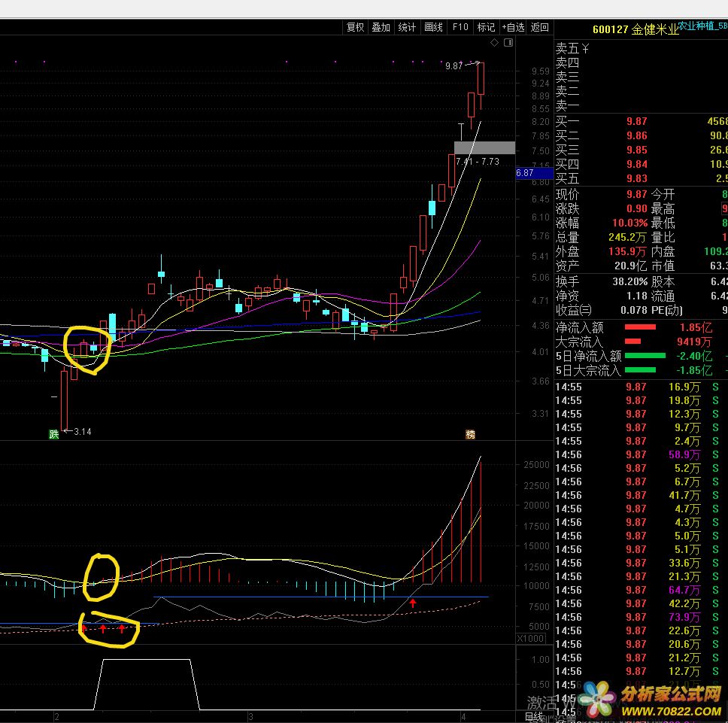This screenshot has width=728, height=723.
Task: Click the gray 7.41 - 7.73 gap bar
Action: point(484,148)
